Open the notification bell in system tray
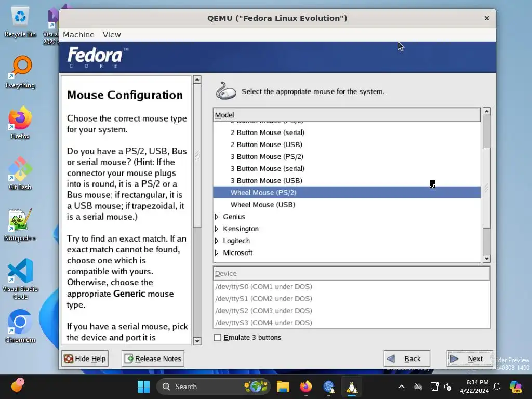Viewport: 532px width, 399px height. pos(497,387)
